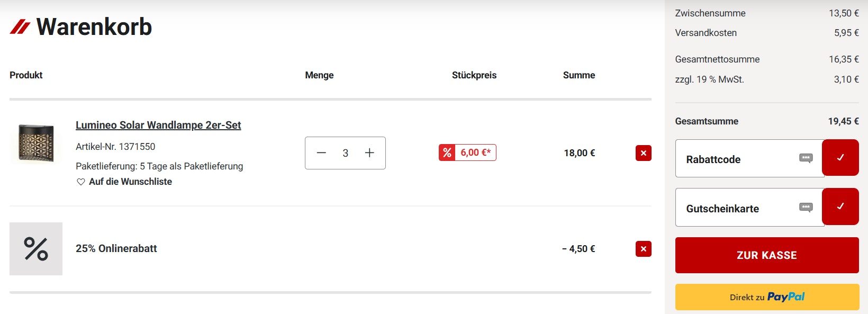Screen dimensions: 868x314
Task: Remove Lumineo Solar Wandlampe from cart
Action: click(x=643, y=153)
